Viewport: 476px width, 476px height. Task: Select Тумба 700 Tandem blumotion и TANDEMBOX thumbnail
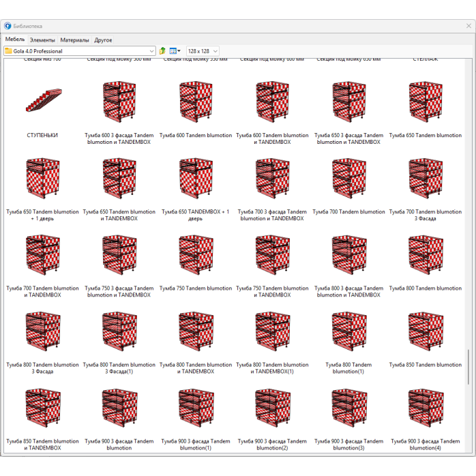[x=43, y=254]
